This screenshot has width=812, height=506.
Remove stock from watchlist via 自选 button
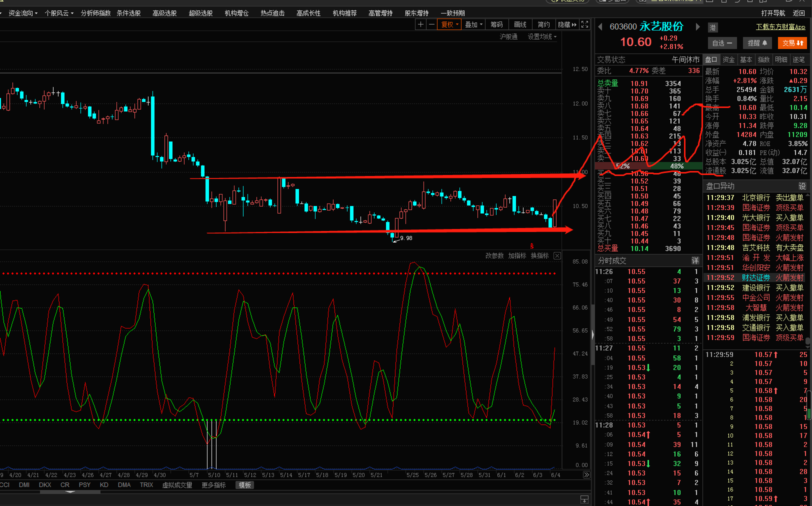[722, 43]
